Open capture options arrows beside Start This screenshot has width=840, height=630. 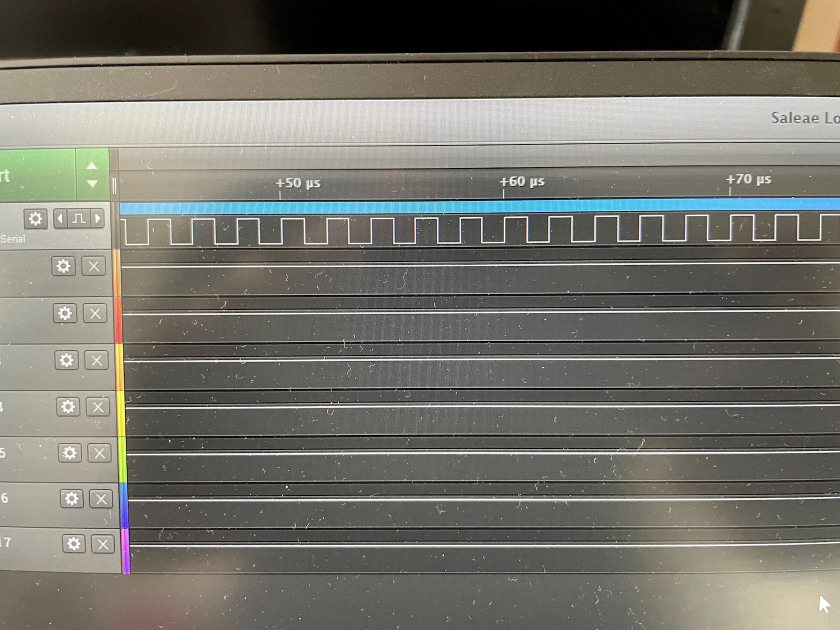tap(92, 175)
